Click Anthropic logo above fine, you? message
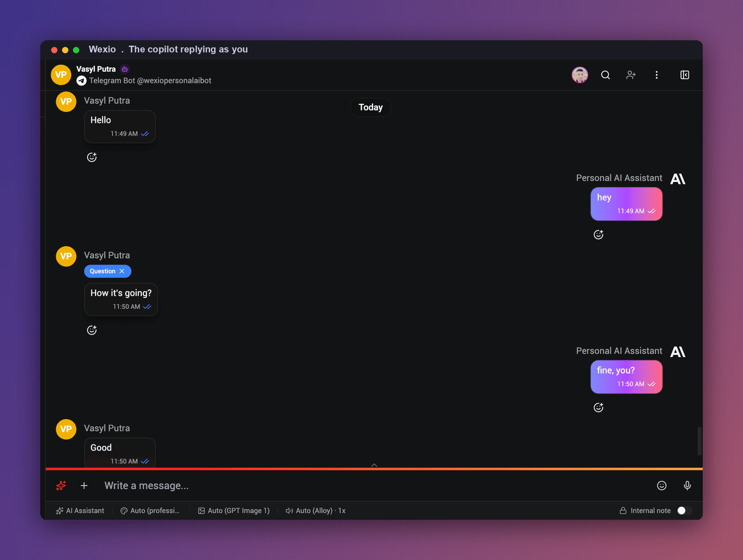 (678, 352)
